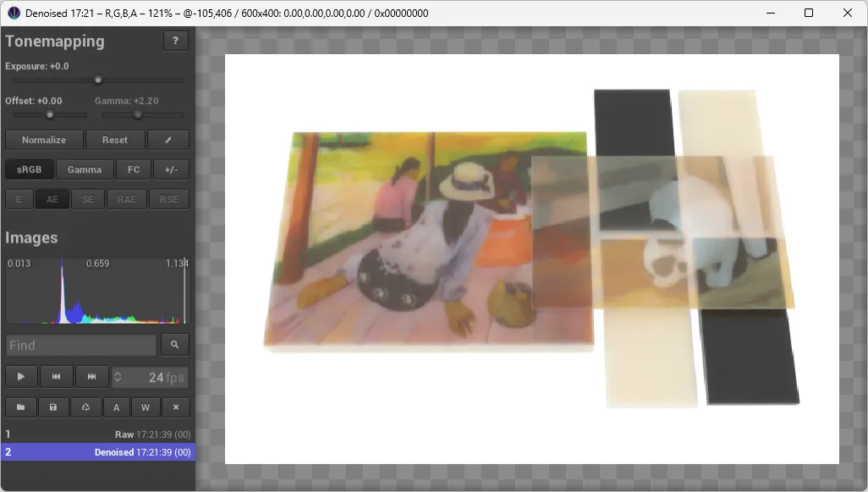Save the current image with the disk icon
The height and width of the screenshot is (492, 868).
pyautogui.click(x=52, y=407)
